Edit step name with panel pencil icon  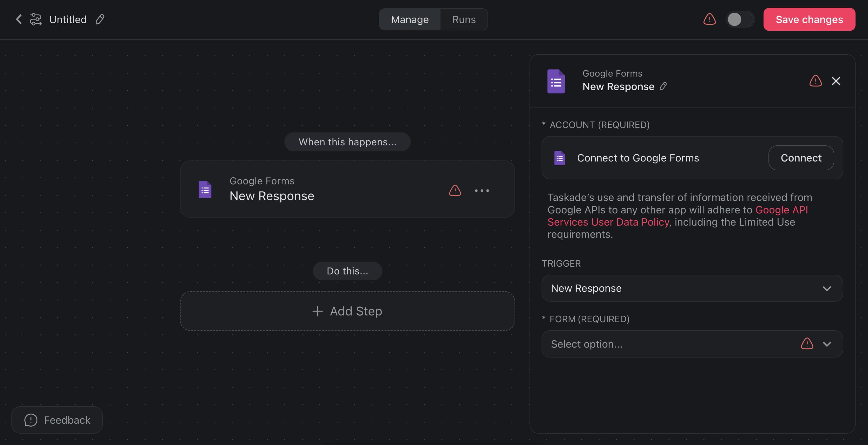663,86
